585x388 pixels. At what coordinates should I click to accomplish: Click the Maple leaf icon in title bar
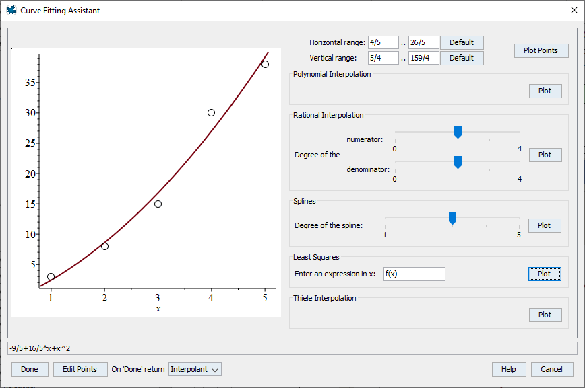[x=12, y=10]
